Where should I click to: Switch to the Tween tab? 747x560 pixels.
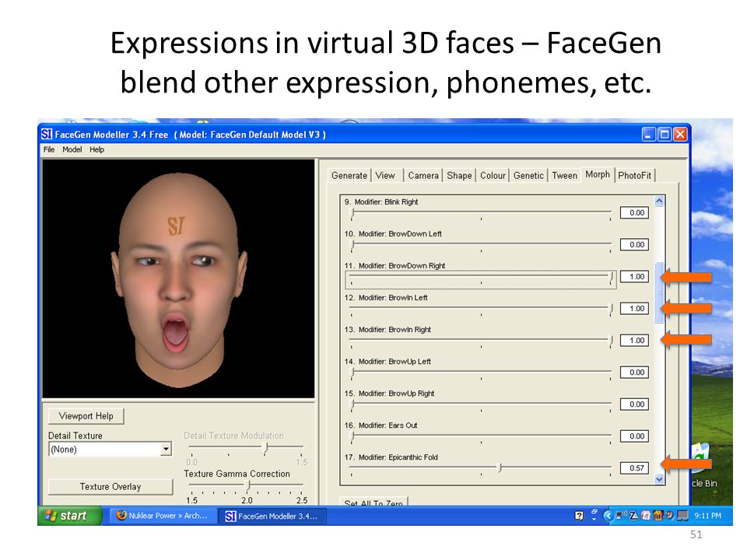(565, 175)
